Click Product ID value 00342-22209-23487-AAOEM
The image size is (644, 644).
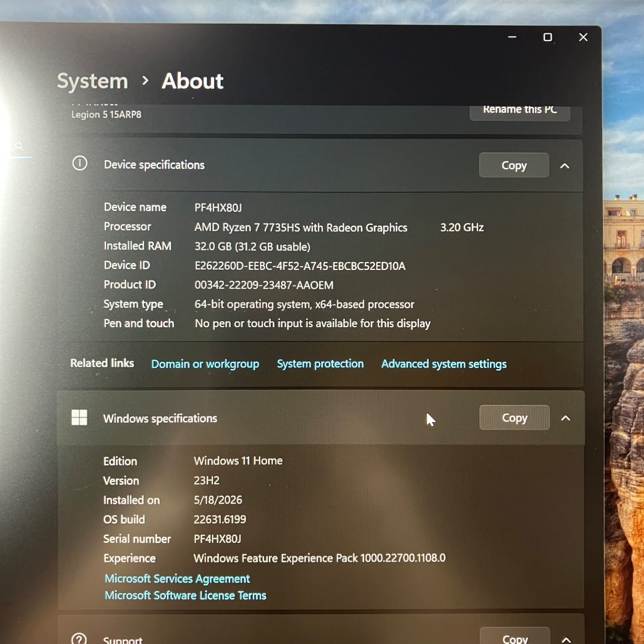point(264,285)
